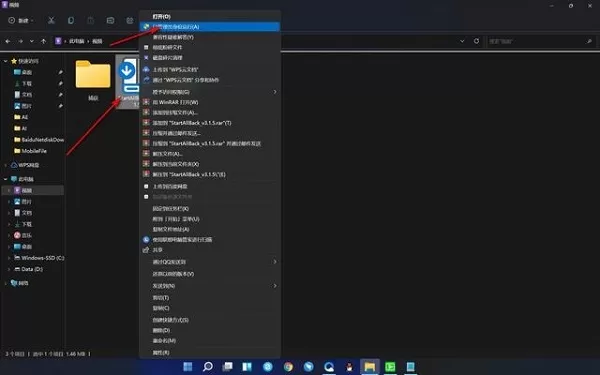Click the search input field in Explorer

point(541,41)
